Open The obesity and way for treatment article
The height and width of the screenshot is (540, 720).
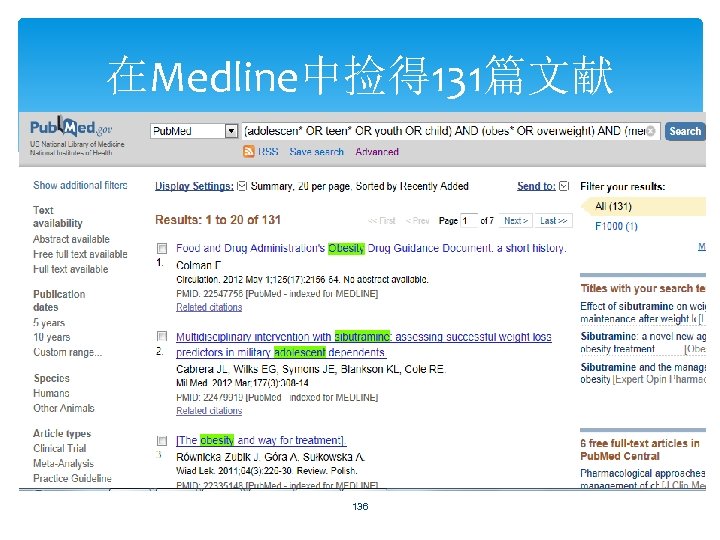261,440
